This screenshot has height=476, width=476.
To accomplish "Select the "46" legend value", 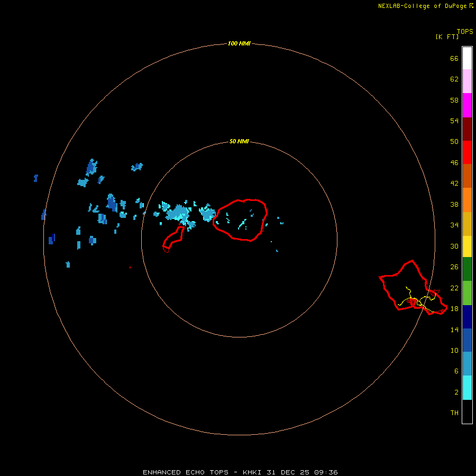I will pyautogui.click(x=454, y=163).
